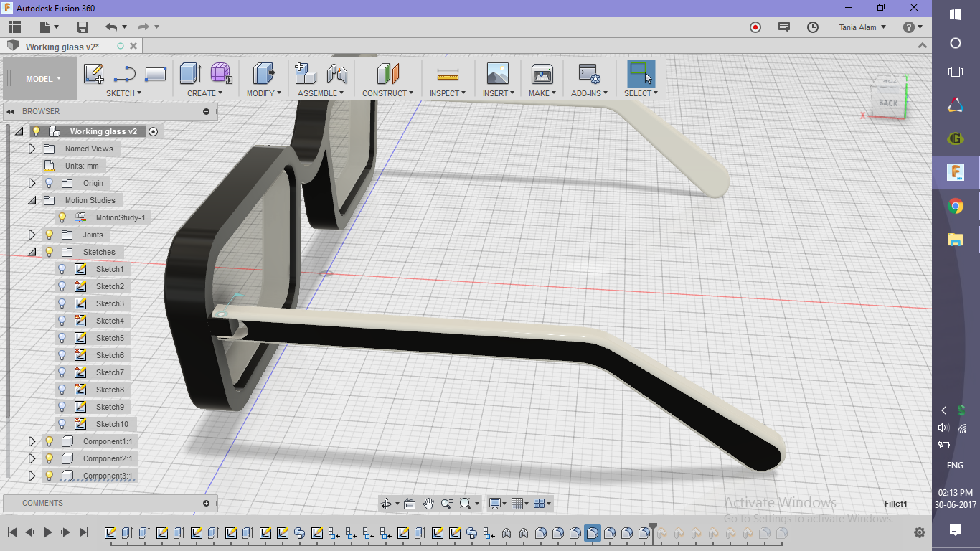The image size is (980, 551).
Task: Click Create Sketch tool icon
Action: tap(94, 73)
